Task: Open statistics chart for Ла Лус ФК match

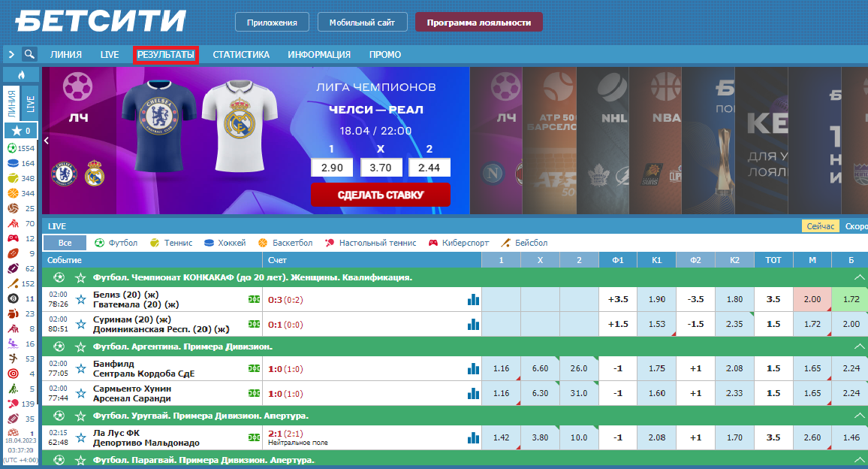Action: pyautogui.click(x=473, y=437)
